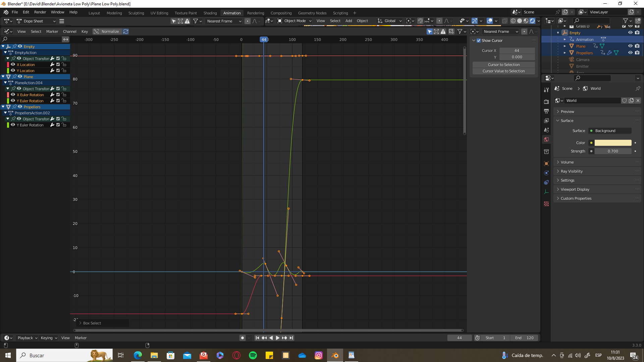Click the fake user shield icon for World
This screenshot has height=362, width=644.
[x=624, y=101]
